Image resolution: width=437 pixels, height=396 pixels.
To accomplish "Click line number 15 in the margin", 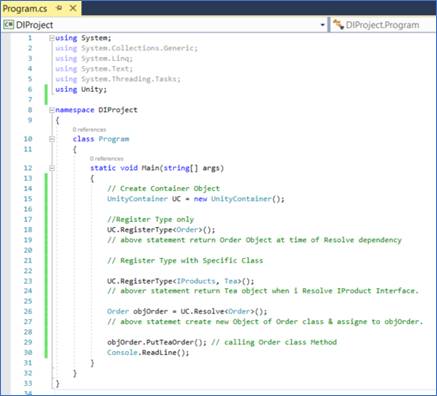I will click(x=28, y=199).
